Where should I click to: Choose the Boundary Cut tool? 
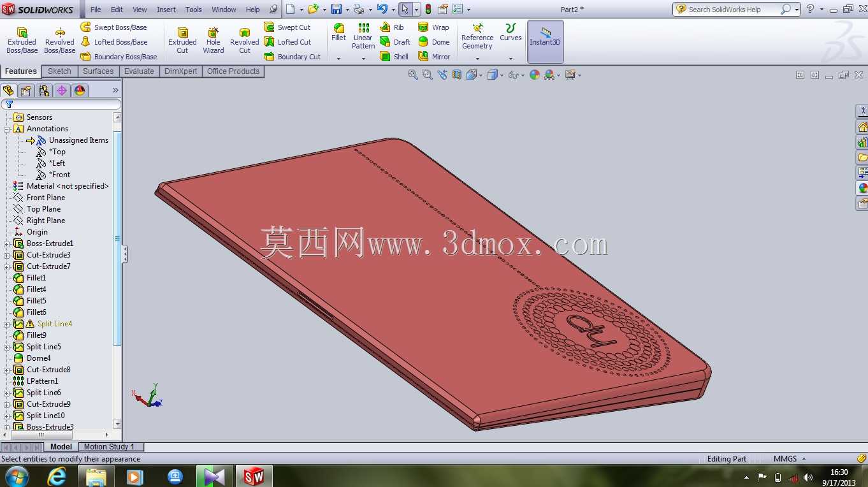coord(293,57)
